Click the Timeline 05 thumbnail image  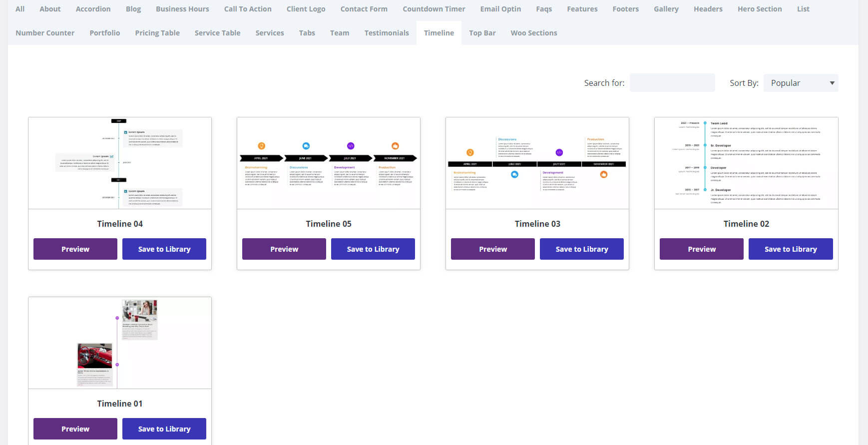(x=329, y=163)
